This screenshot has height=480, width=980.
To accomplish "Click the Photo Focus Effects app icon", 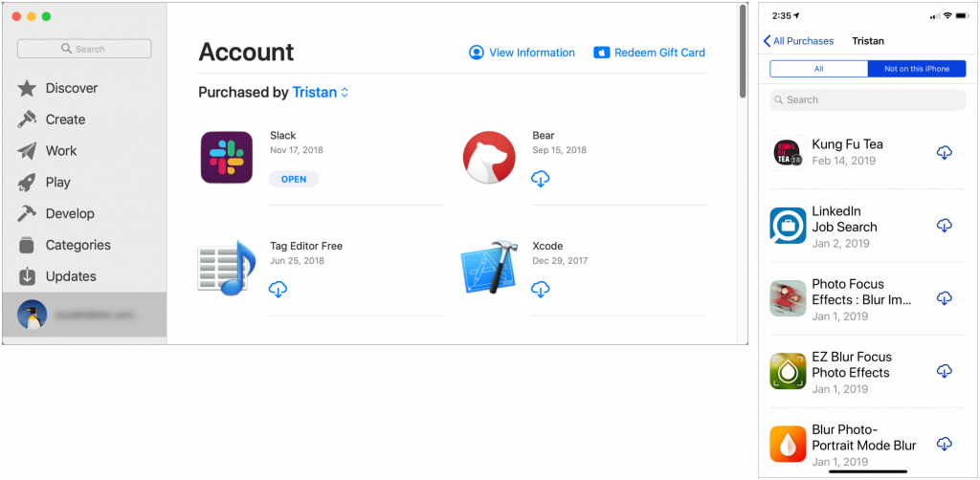I will (788, 298).
